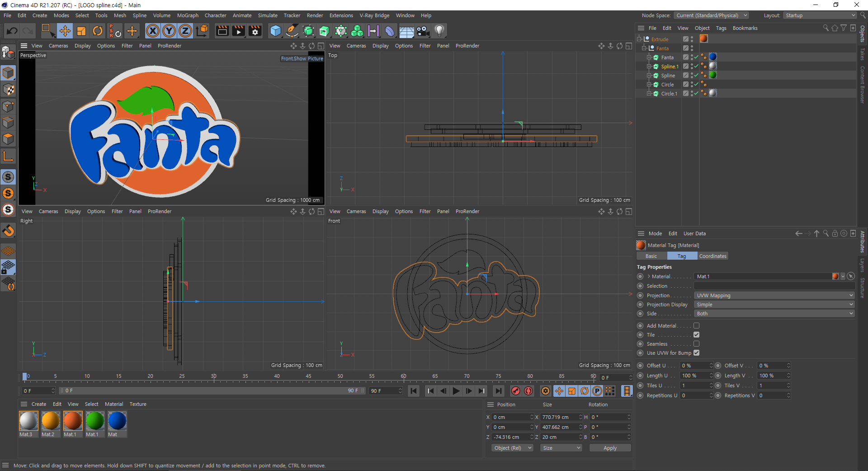Screen dimensions: 868x471
Task: Switch to the Coordinates tab
Action: [x=713, y=256]
